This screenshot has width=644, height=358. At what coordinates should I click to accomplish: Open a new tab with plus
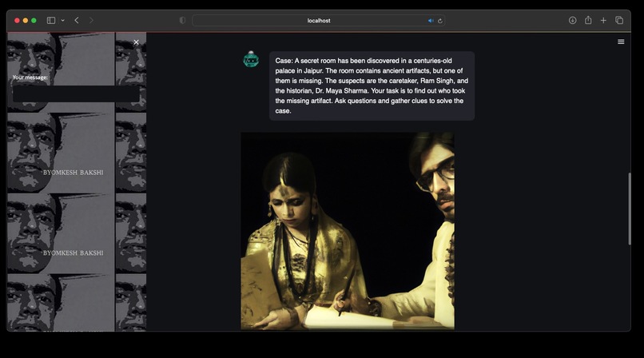coord(603,20)
